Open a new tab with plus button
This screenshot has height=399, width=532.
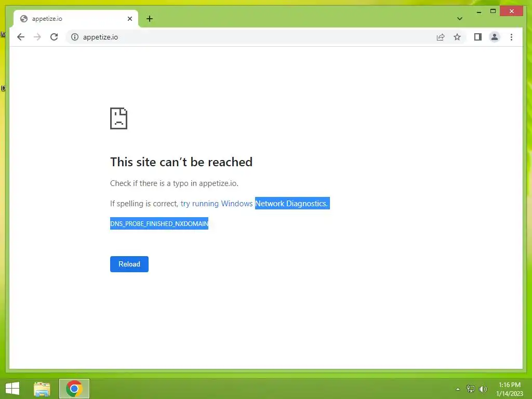tap(150, 19)
